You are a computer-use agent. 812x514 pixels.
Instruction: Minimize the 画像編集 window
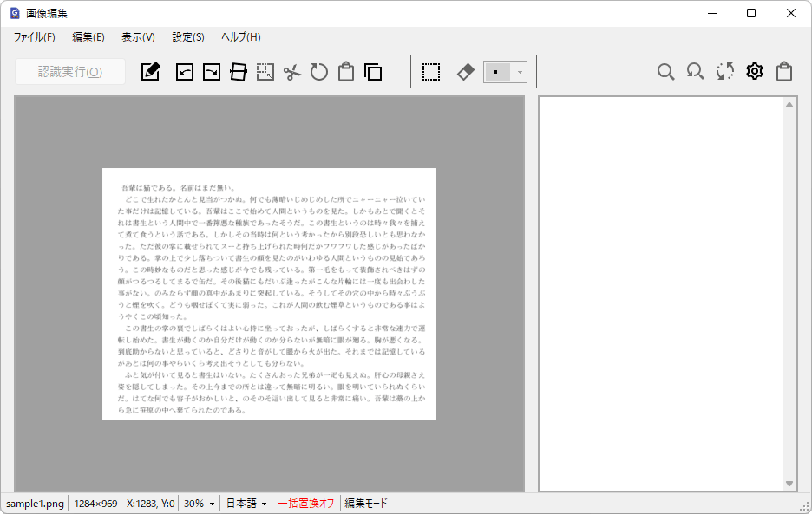click(x=712, y=14)
